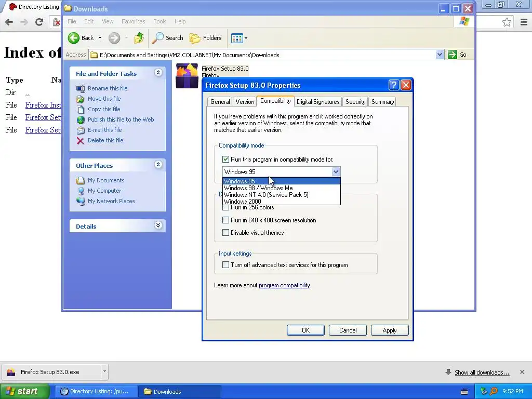
Task: Check Turn off advanced text services
Action: [x=225, y=265]
